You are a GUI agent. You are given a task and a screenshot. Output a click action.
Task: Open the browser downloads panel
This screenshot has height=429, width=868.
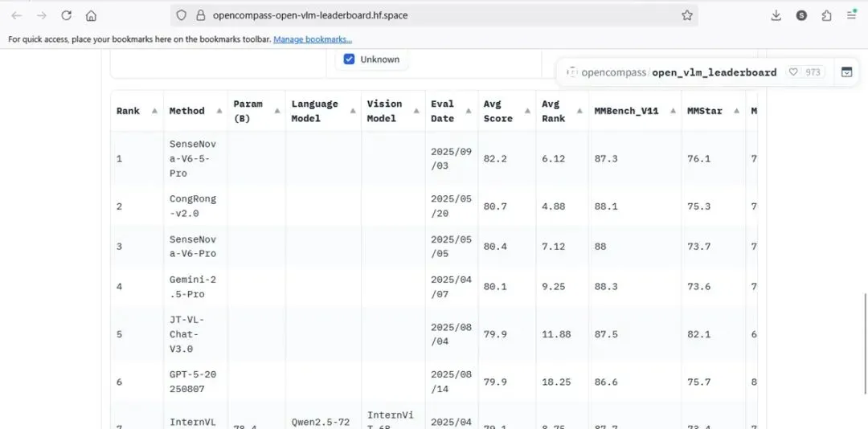coord(776,15)
